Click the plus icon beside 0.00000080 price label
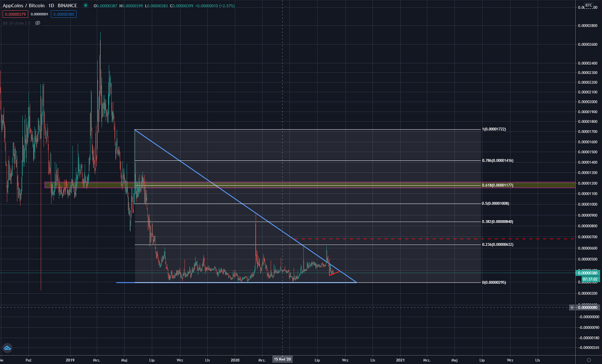This screenshot has width=602, height=364. coord(572,307)
